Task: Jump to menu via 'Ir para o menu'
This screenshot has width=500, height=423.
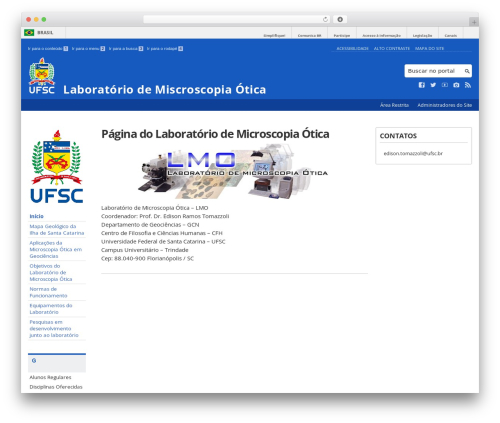Action: point(88,49)
